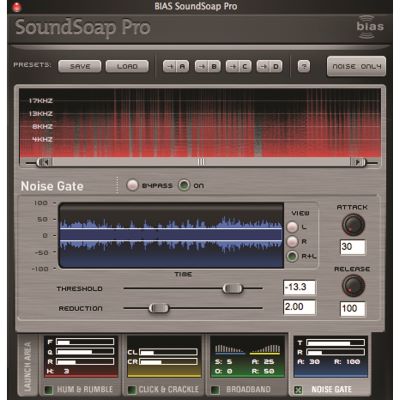400x400 pixels.
Task: Click the Noise Gate R mini slider
Action: 335,352
